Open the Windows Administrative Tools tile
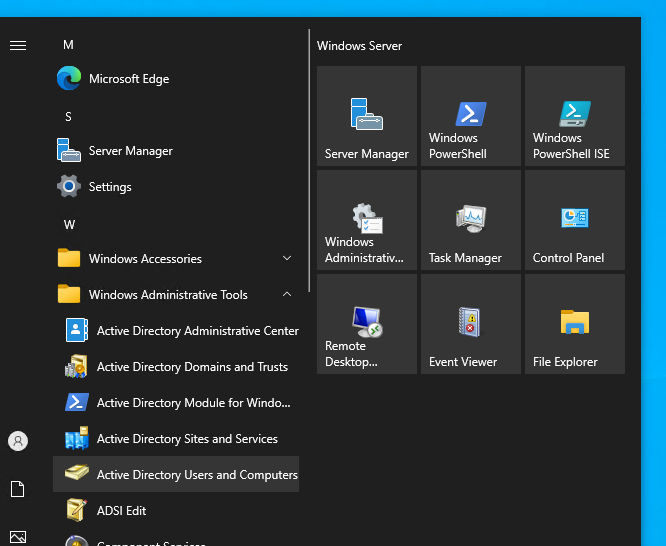 [367, 220]
